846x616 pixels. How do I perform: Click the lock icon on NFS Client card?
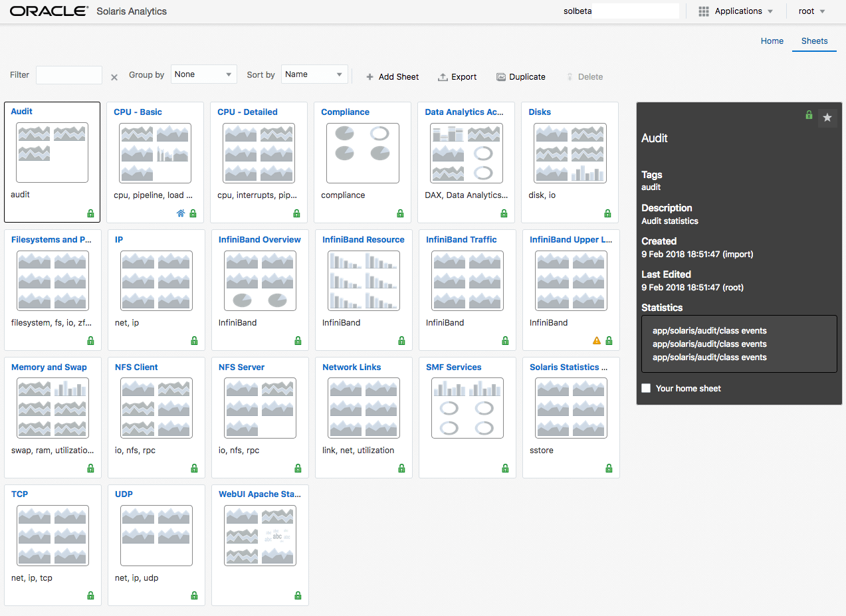pos(194,468)
